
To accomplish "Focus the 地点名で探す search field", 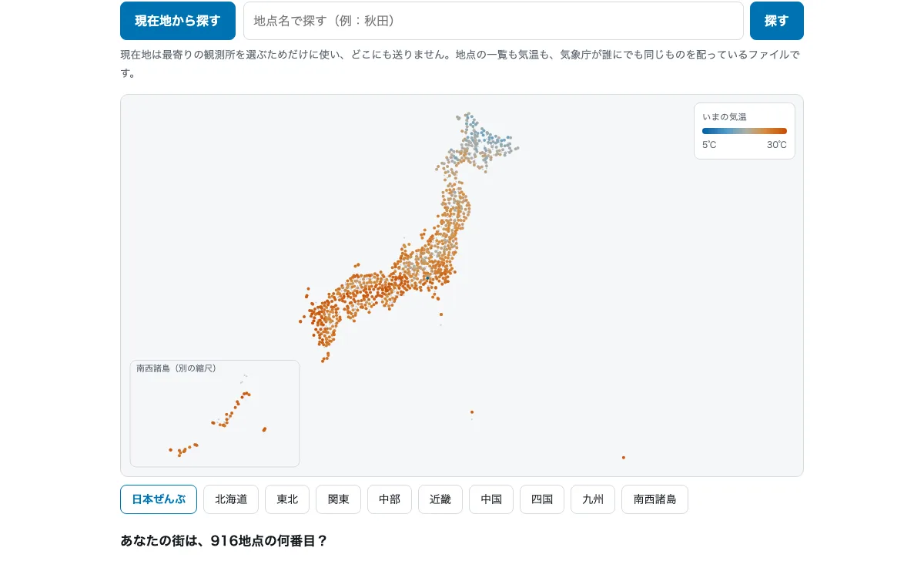I will (494, 21).
